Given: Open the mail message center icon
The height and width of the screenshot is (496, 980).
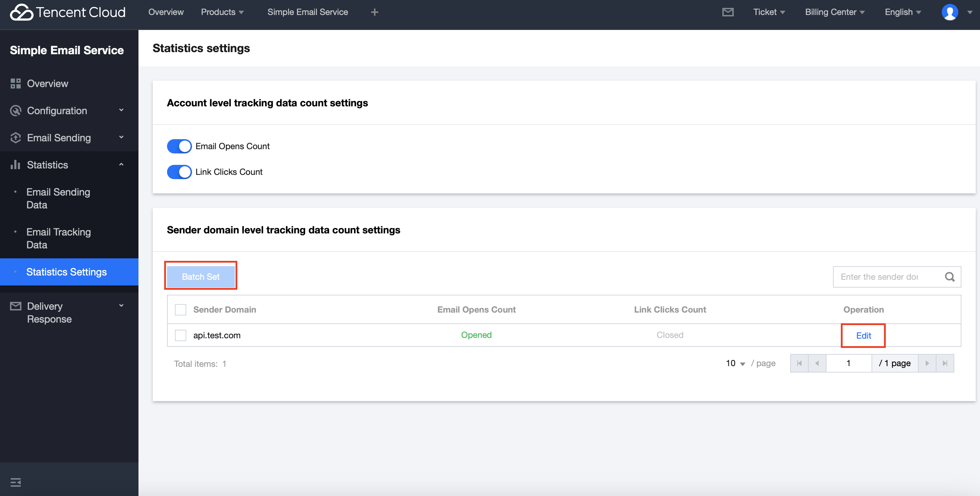Looking at the screenshot, I should [727, 12].
